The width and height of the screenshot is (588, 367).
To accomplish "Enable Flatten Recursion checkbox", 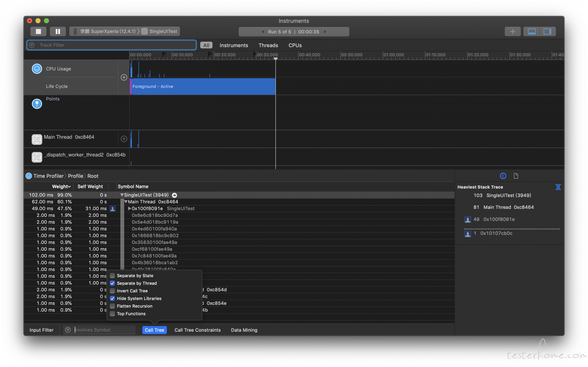I will (112, 306).
